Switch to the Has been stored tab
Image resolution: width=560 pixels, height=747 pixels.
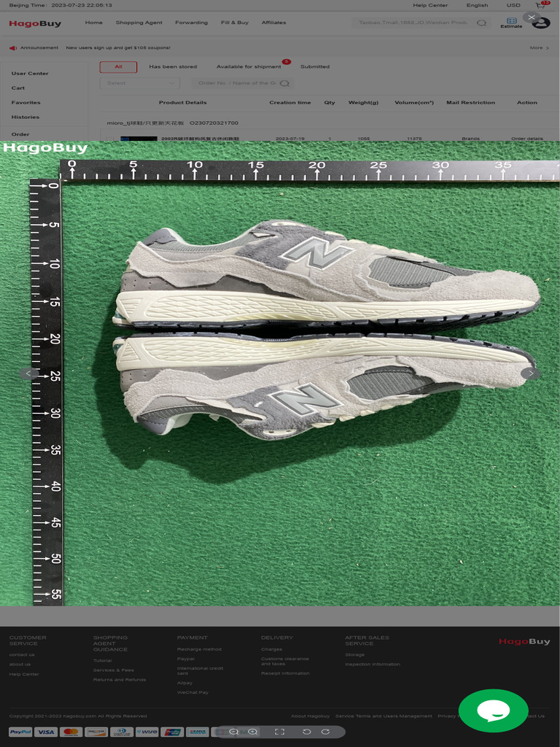[x=173, y=66]
